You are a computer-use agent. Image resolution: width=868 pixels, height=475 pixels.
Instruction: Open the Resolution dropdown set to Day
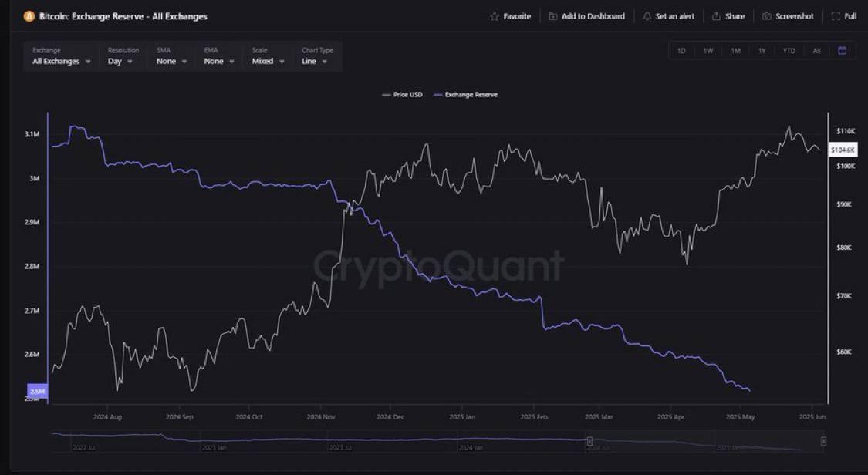click(x=120, y=61)
